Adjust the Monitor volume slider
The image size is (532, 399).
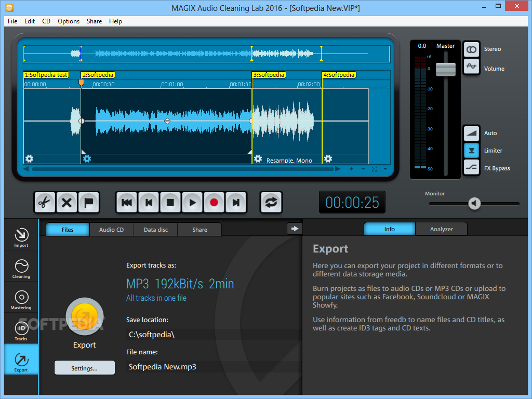pos(474,203)
